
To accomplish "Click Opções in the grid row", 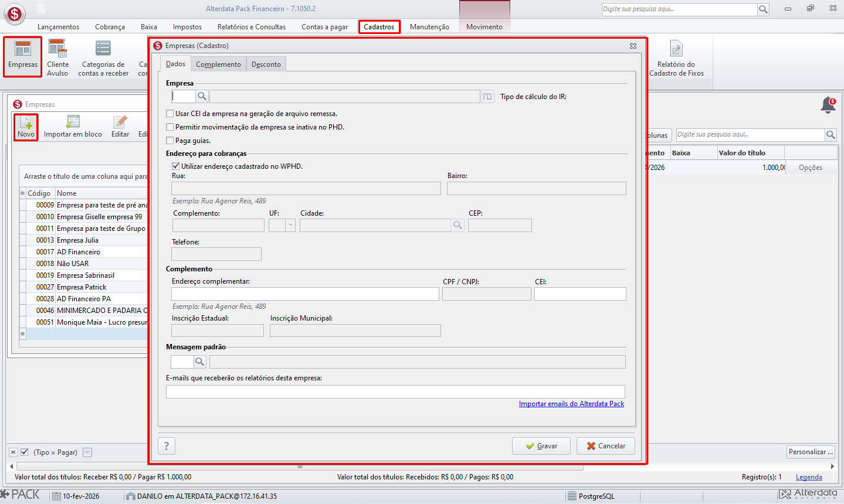I will click(x=811, y=168).
